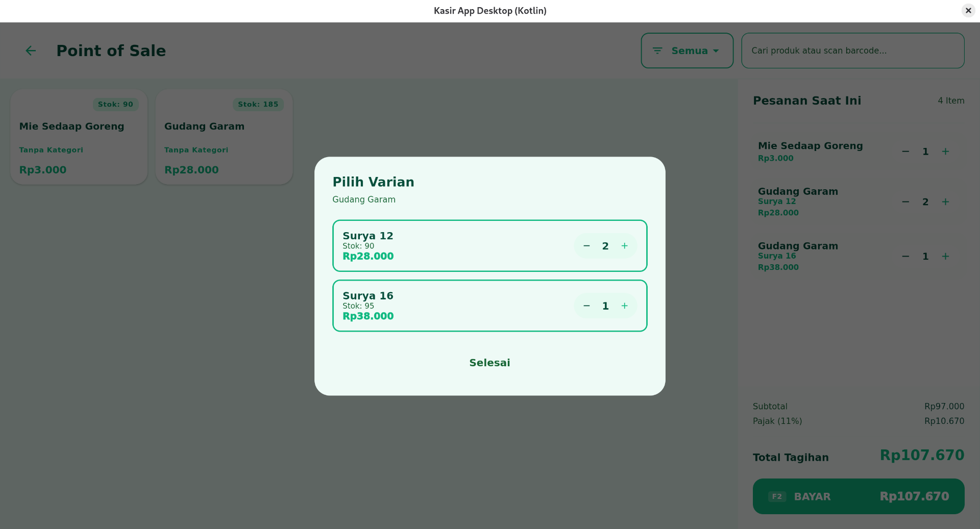The width and height of the screenshot is (980, 529).
Task: Click the Stok: 185 badge
Action: (x=258, y=104)
